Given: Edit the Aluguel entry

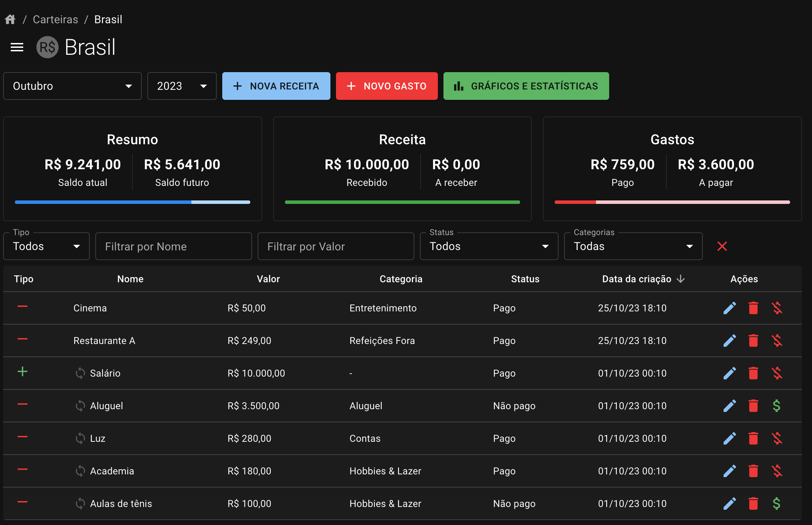Looking at the screenshot, I should (729, 406).
